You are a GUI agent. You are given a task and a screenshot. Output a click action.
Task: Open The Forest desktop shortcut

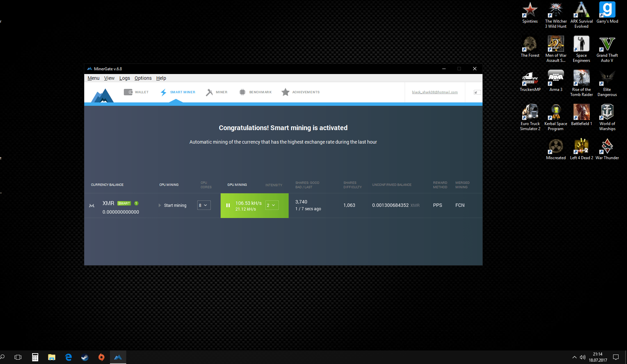(x=530, y=47)
